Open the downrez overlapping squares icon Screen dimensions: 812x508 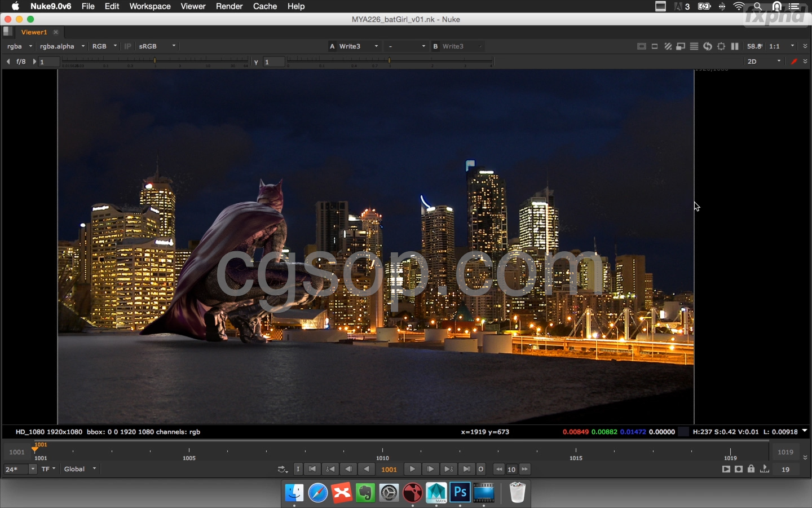click(681, 46)
